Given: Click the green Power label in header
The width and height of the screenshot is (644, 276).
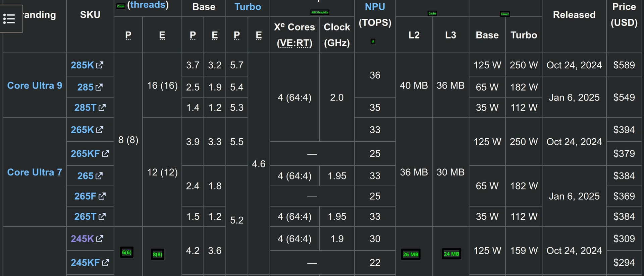Looking at the screenshot, I should (504, 14).
